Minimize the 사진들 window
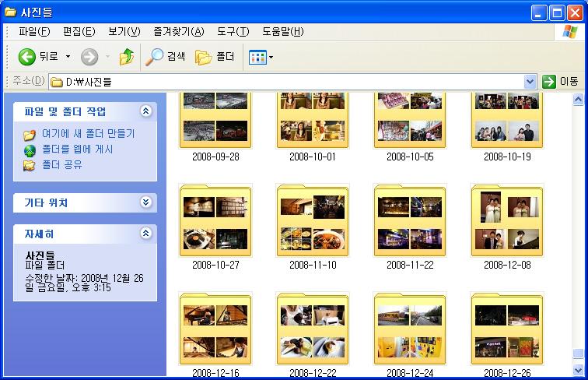588x380 pixels. pyautogui.click(x=538, y=13)
